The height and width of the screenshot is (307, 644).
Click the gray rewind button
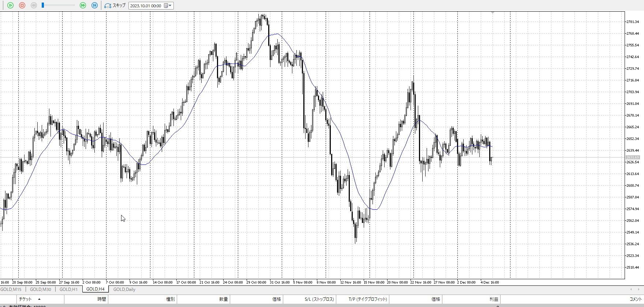(x=34, y=5)
